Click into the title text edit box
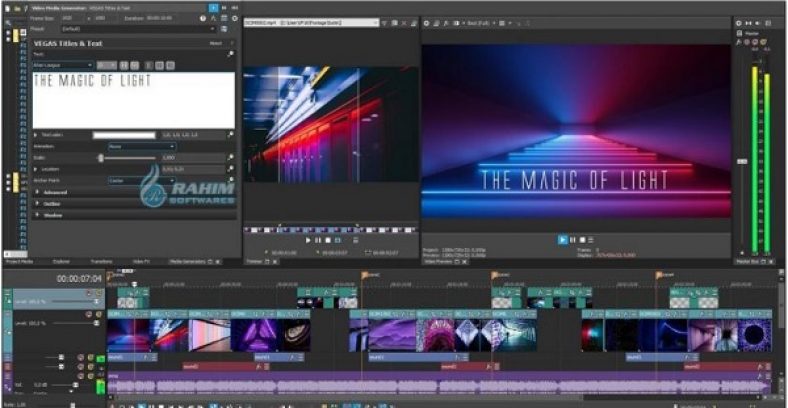The height and width of the screenshot is (408, 788). coord(134,100)
